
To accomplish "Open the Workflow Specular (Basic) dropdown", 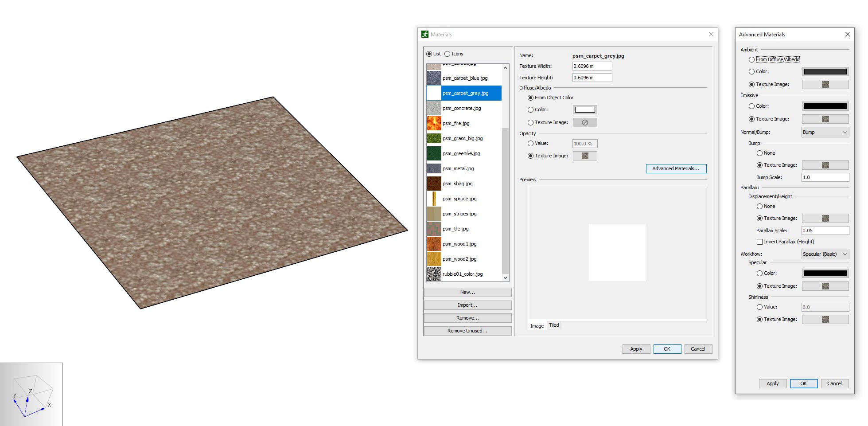I will pos(825,254).
